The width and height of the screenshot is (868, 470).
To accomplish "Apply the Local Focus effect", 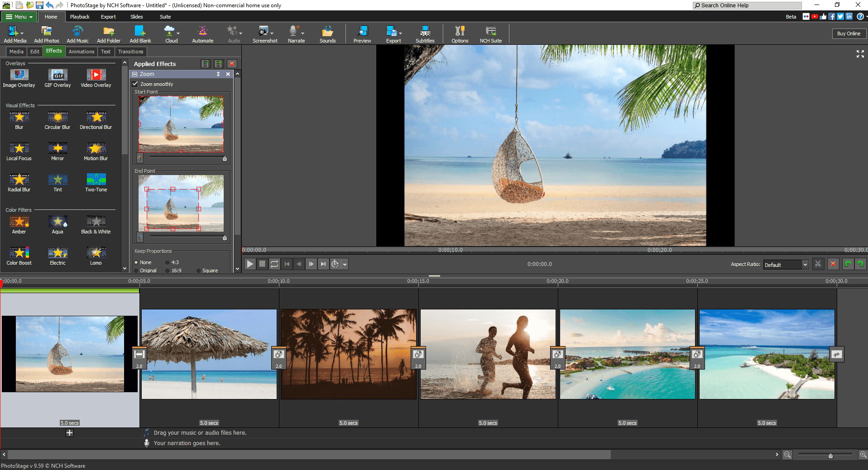I will (x=19, y=152).
